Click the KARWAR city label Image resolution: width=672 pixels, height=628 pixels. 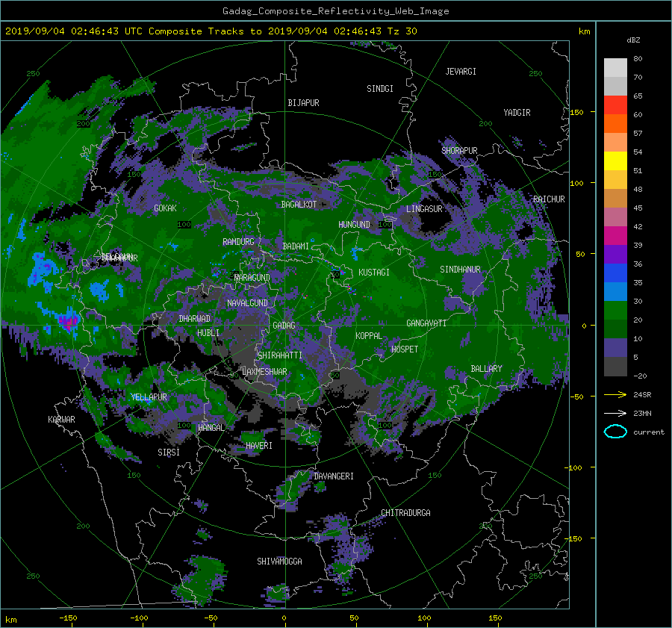[x=61, y=419]
